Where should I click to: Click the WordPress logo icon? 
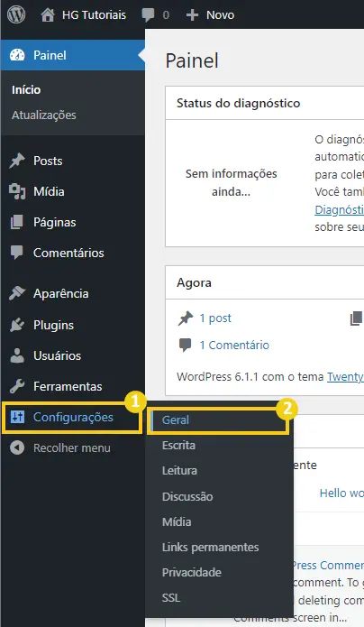tap(16, 14)
